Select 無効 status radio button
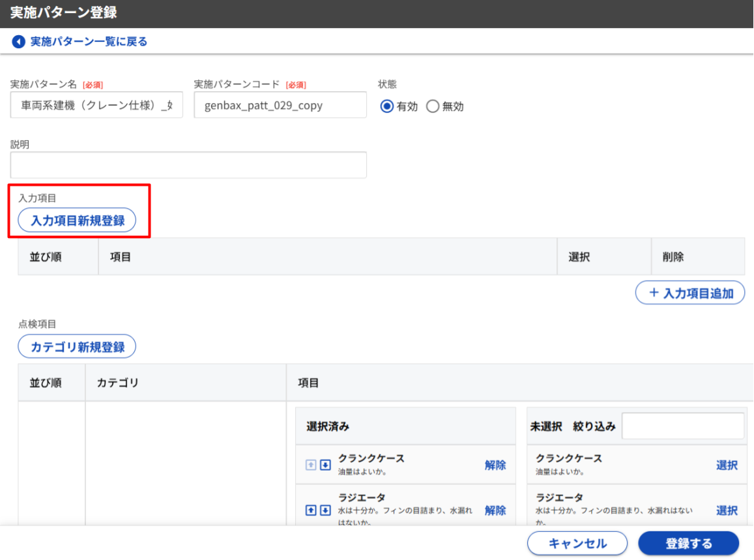The image size is (754, 560). tap(433, 106)
